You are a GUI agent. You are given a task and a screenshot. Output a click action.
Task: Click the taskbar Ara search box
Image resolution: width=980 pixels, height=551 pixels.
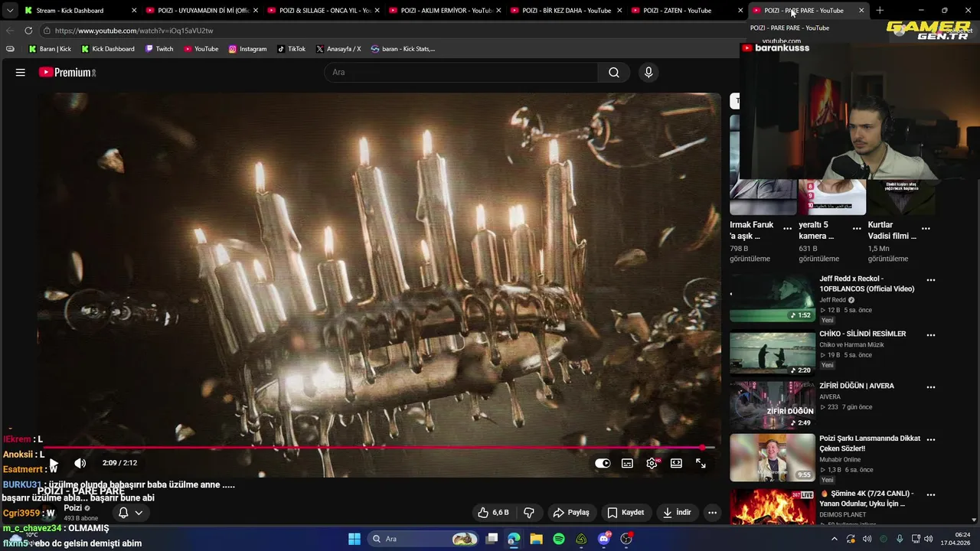tap(423, 539)
